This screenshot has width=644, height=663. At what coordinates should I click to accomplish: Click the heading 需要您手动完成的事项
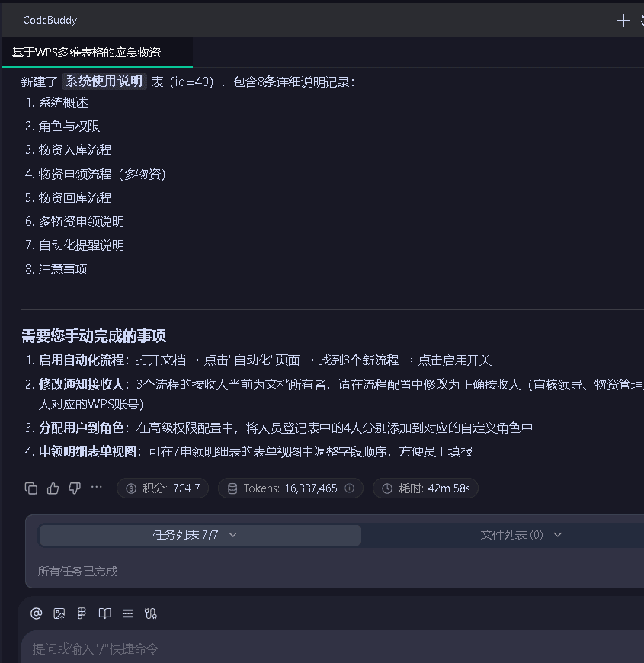94,336
